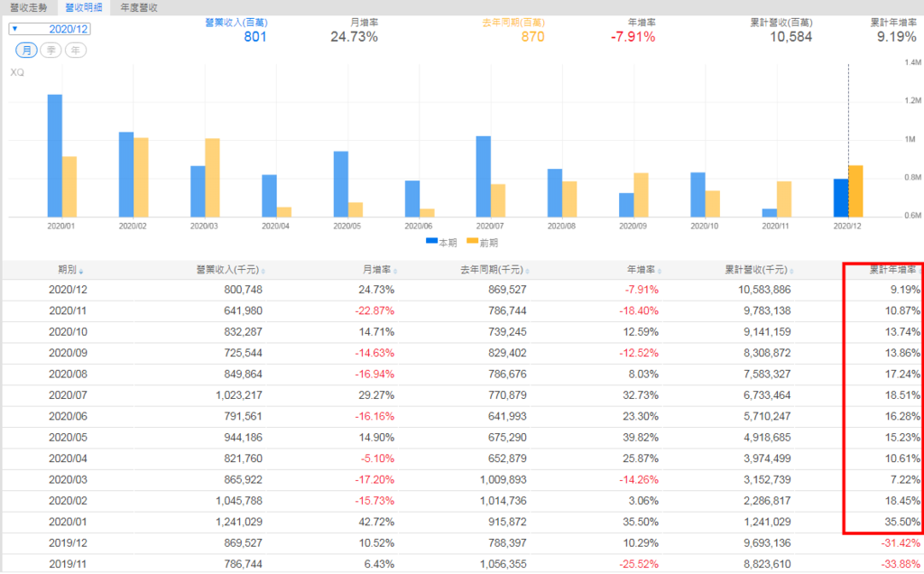
Task: Click the 2020/01 row period cell
Action: pyautogui.click(x=68, y=523)
